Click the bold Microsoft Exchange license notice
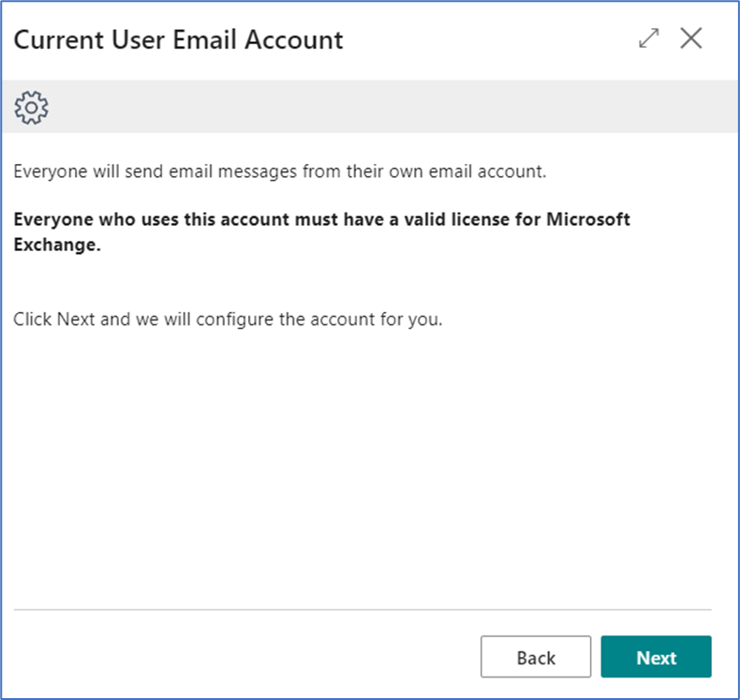Image resolution: width=740 pixels, height=700 pixels. (322, 231)
